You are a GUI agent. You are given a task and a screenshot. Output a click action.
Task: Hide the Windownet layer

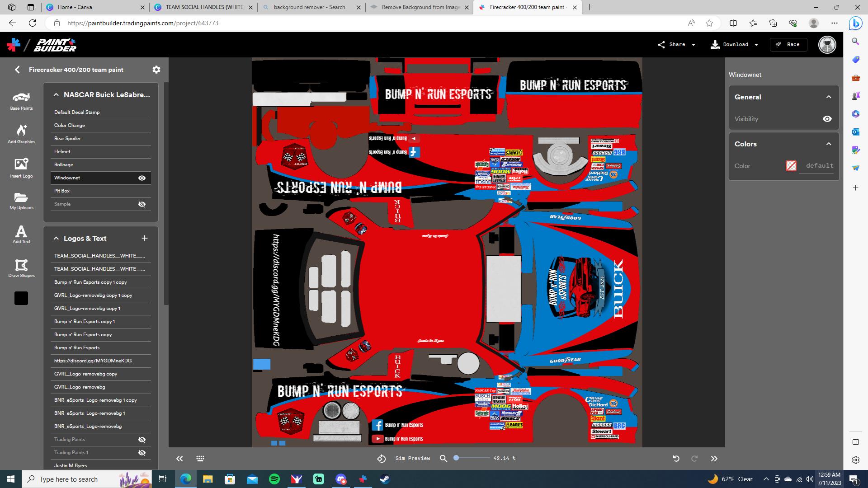[142, 178]
